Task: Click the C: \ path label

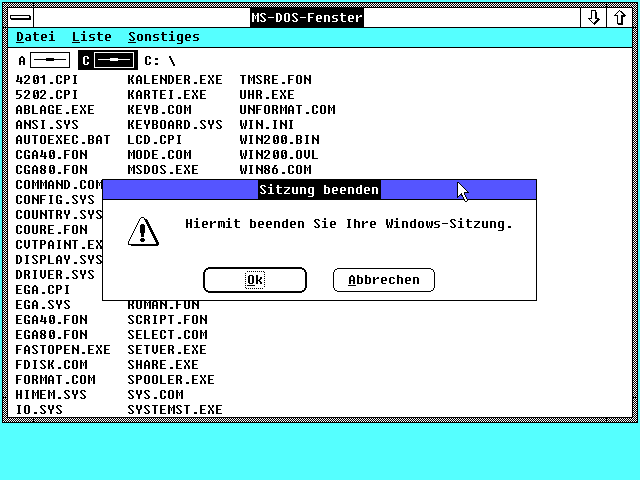Action: [x=160, y=61]
